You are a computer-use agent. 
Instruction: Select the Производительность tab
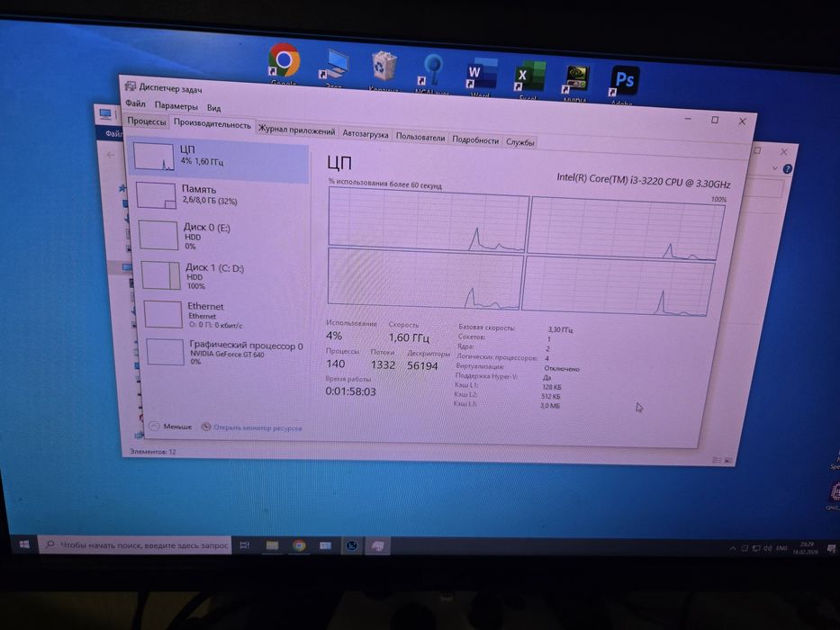212,124
